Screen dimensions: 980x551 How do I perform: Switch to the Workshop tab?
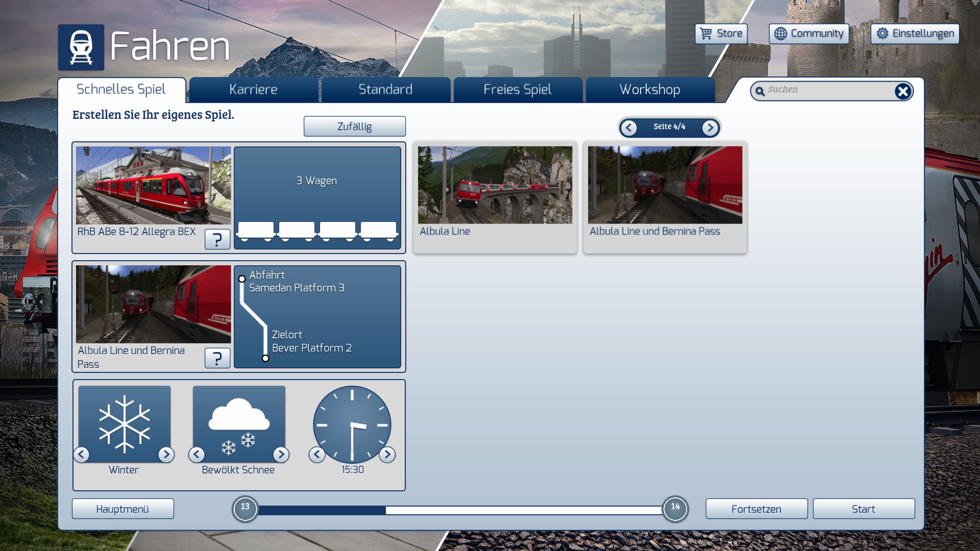649,90
